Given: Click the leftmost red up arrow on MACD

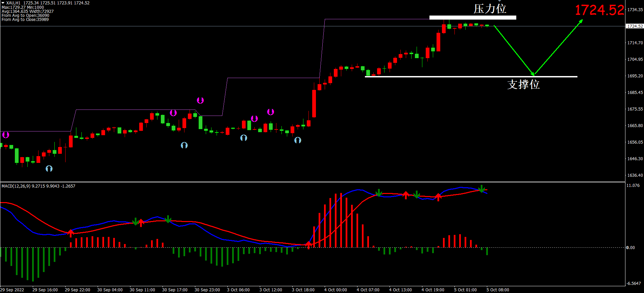Looking at the screenshot, I should coord(70,233).
